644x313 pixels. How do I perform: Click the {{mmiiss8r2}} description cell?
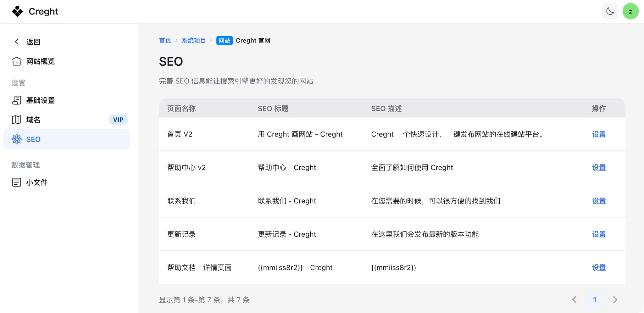coord(393,268)
